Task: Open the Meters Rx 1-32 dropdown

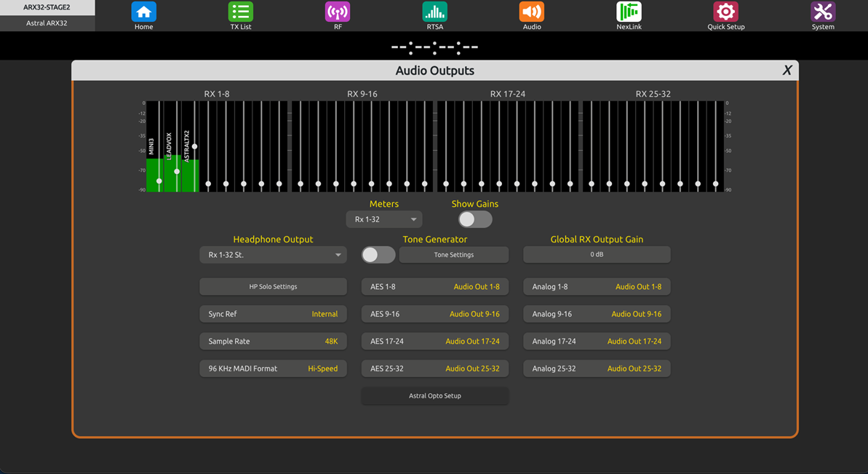Action: coord(384,219)
